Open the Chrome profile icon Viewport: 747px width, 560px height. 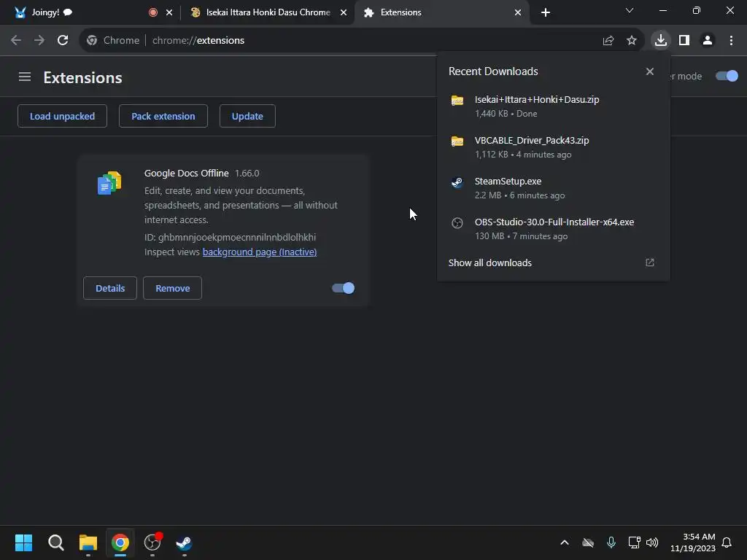coord(708,41)
